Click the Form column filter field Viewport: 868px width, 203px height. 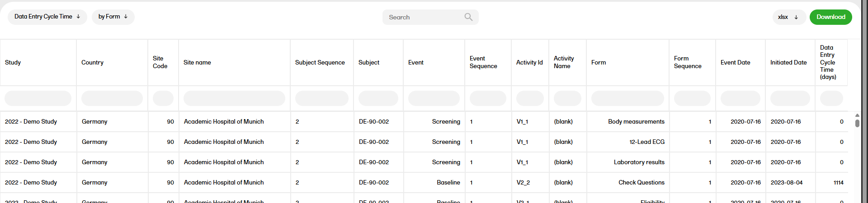pyautogui.click(x=627, y=98)
